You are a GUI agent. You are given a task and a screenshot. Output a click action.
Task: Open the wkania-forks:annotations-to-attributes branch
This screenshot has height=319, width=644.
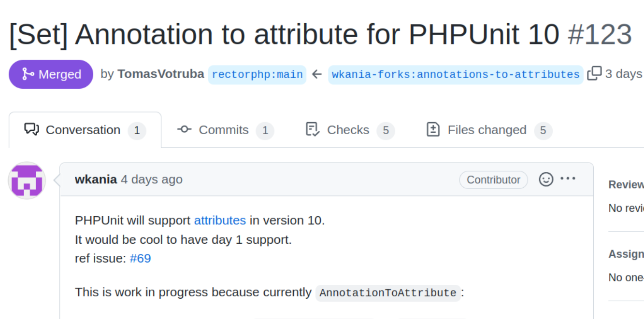pyautogui.click(x=456, y=74)
